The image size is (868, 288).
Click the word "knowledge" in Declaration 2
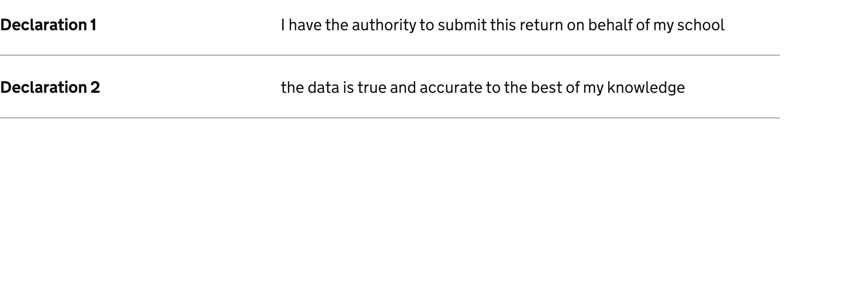(x=646, y=88)
